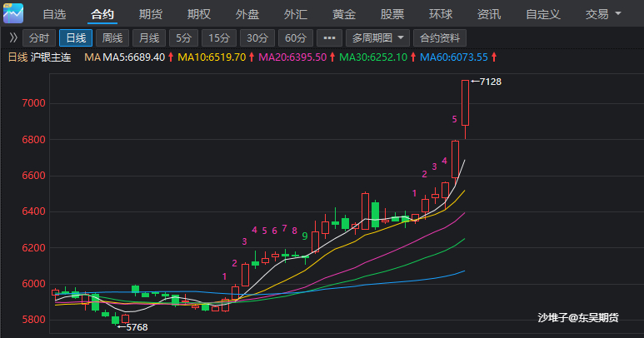Select the 日线 period button

(x=76, y=38)
